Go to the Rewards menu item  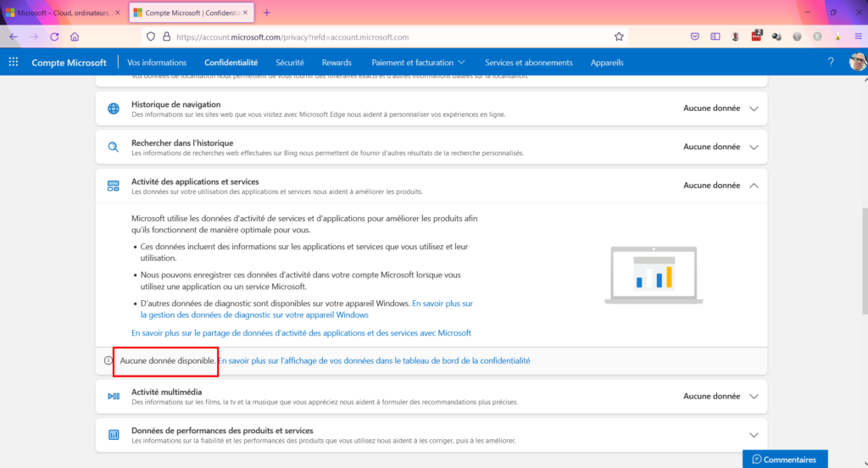337,63
